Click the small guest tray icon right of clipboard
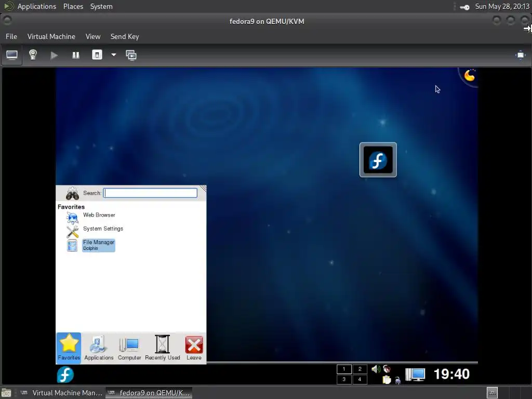Screen dimensions: 532x399 click(397, 381)
